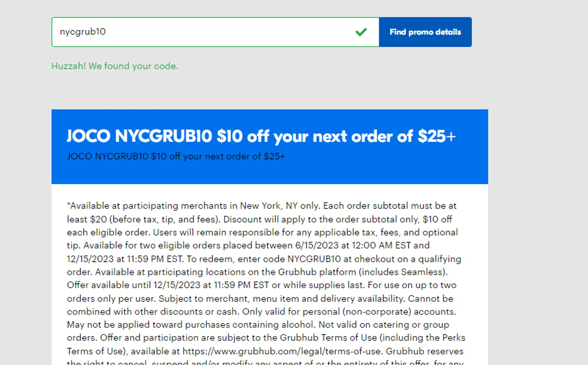Click the large bold promo heading
Image resolution: width=588 pixels, height=365 pixels.
point(261,136)
